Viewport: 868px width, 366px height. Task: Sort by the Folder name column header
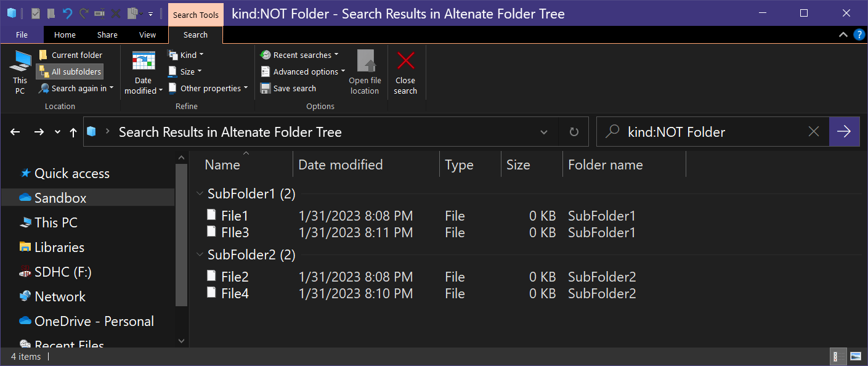624,165
